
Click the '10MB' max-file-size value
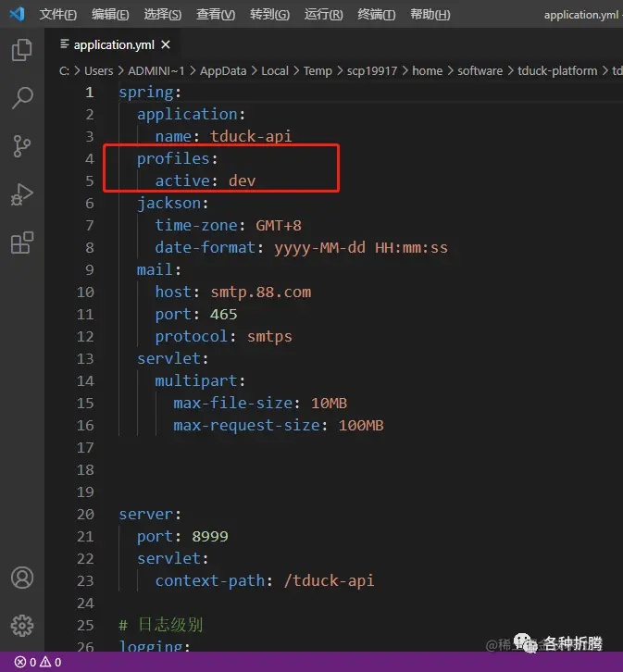(x=329, y=403)
